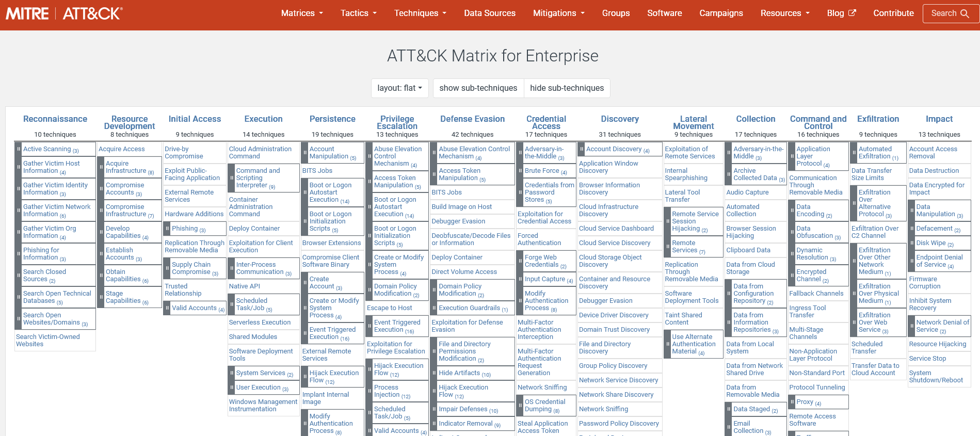Viewport: 980px width, 436px height.
Task: Open the Credential Access tactic header
Action: (x=546, y=123)
